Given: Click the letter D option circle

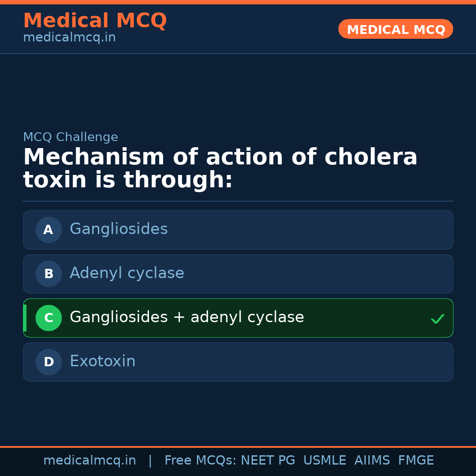Looking at the screenshot, I should pos(48,362).
